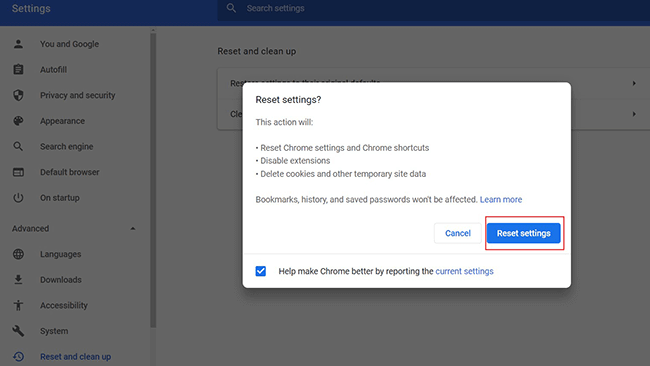Open Appearance settings
Image resolution: width=650 pixels, height=366 pixels.
click(62, 121)
